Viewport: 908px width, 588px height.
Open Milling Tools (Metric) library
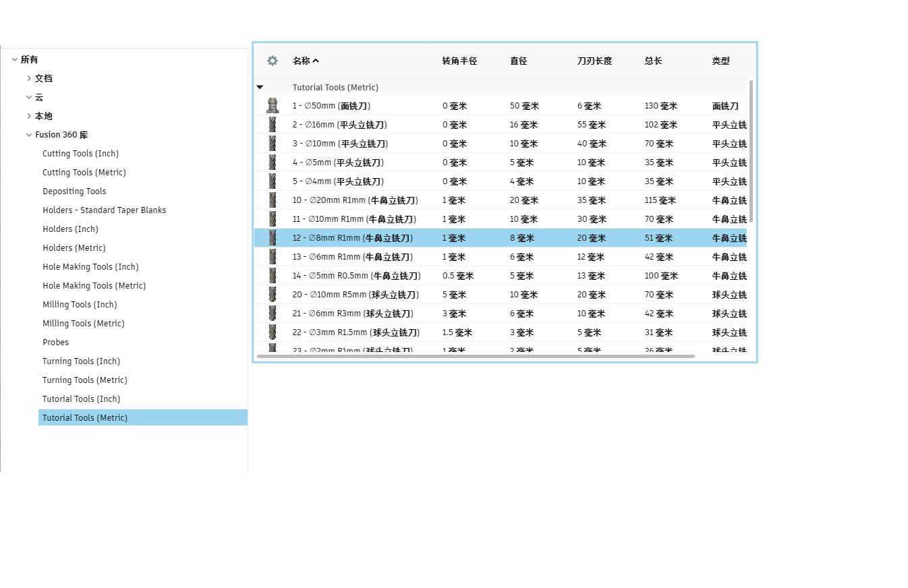[x=84, y=324]
